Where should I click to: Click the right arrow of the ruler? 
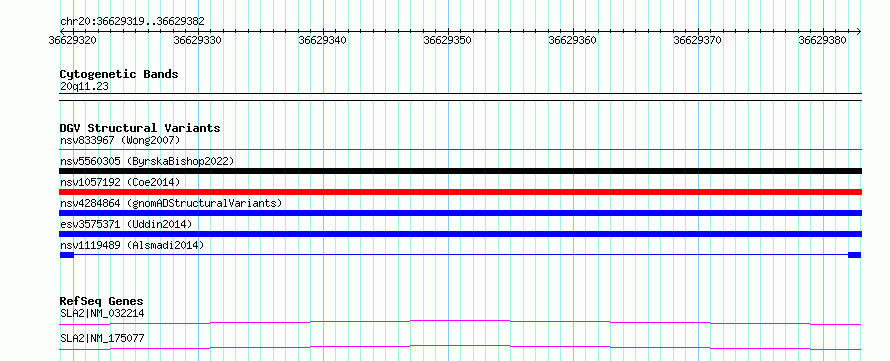pos(859,31)
